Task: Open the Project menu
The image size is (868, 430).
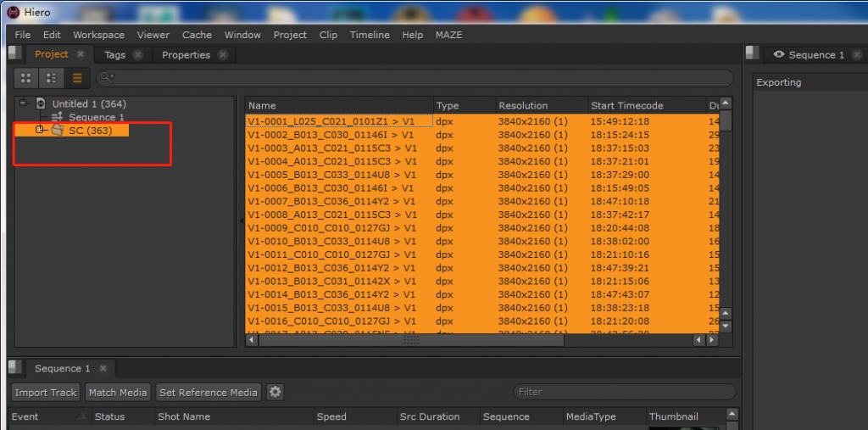Action: [290, 35]
